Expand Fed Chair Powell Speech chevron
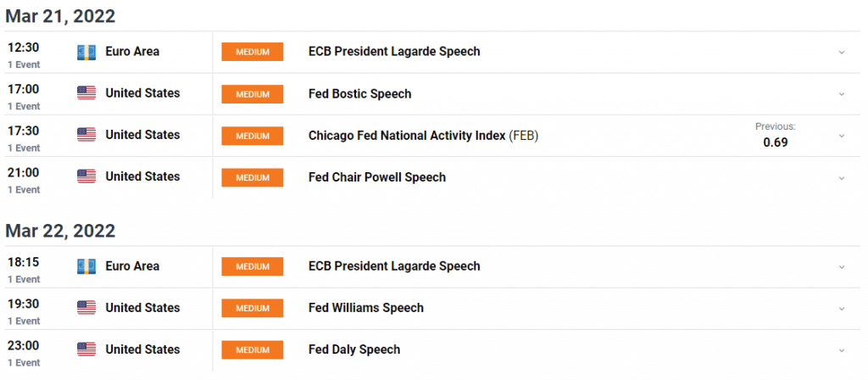 (842, 178)
